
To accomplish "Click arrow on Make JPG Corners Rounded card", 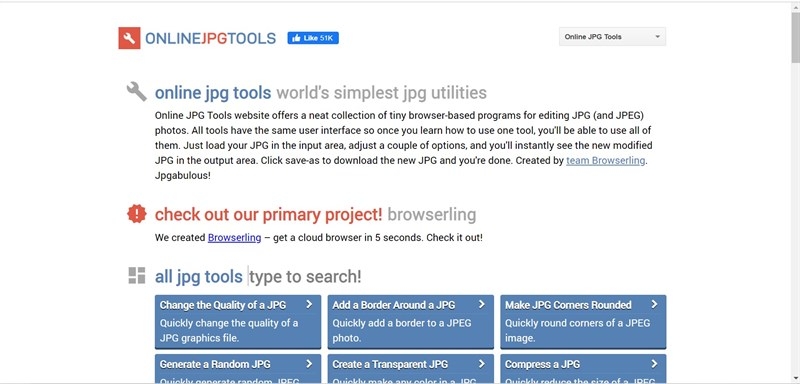I will point(655,304).
